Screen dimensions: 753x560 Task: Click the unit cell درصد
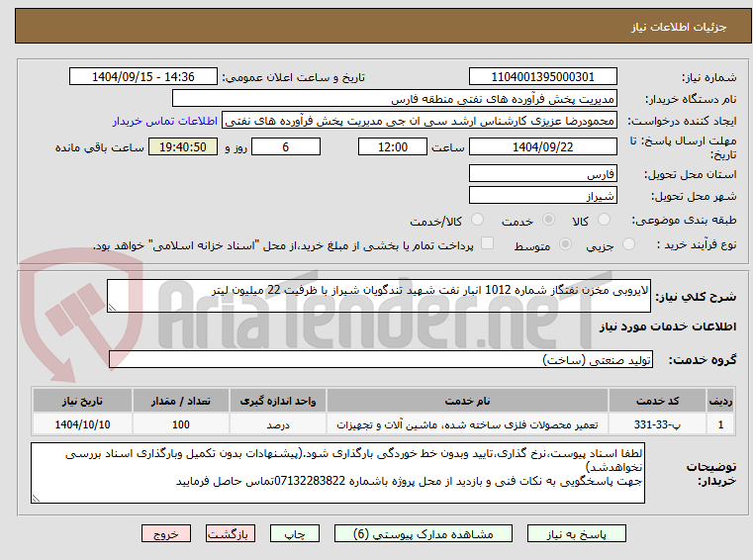click(278, 424)
